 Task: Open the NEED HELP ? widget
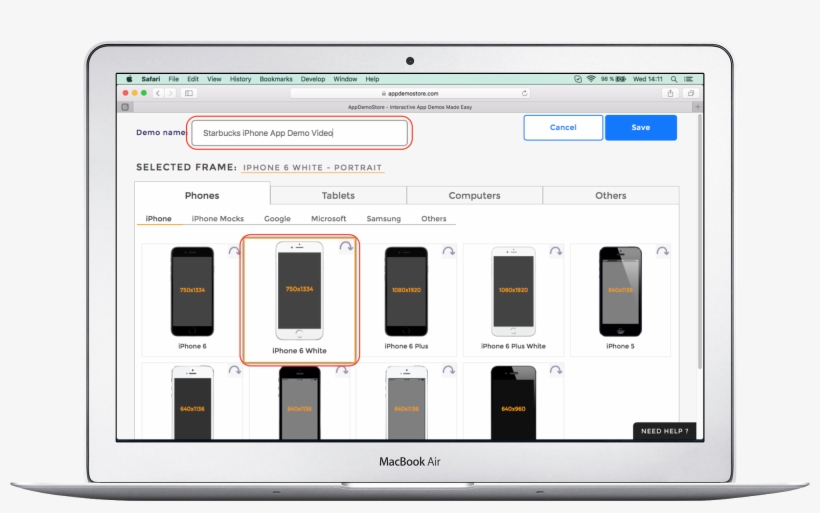(665, 431)
